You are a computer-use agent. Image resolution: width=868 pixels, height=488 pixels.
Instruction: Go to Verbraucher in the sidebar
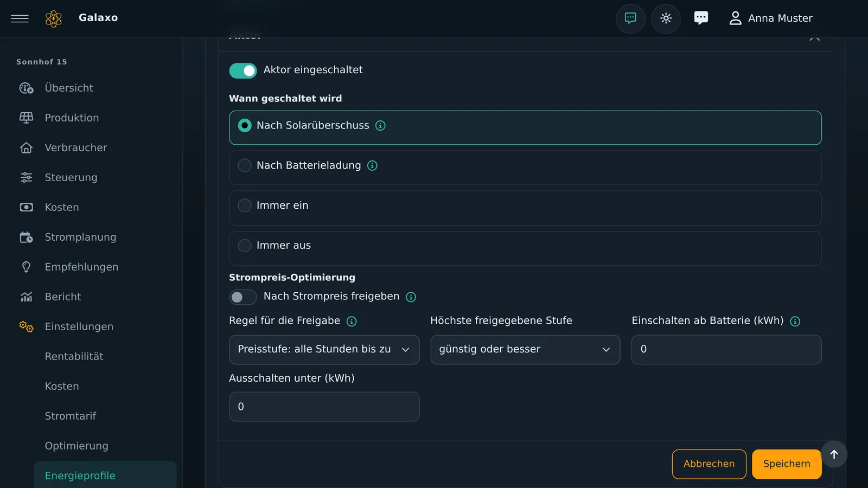click(76, 147)
